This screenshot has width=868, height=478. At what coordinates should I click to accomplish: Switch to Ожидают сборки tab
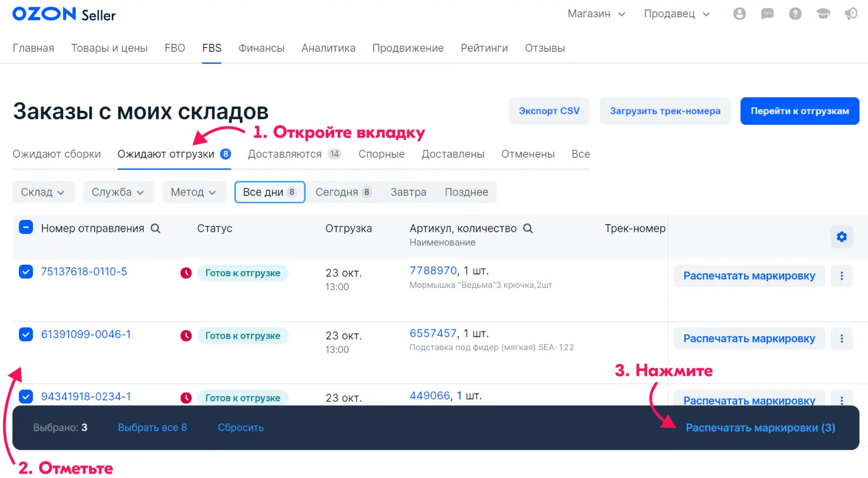tap(57, 154)
